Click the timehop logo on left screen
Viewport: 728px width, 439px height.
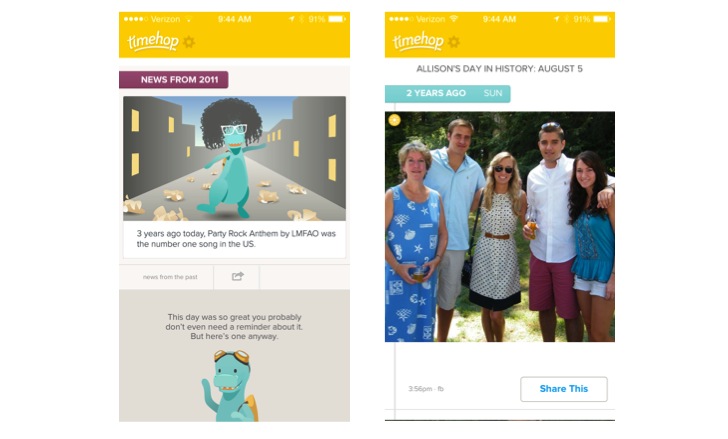point(153,41)
